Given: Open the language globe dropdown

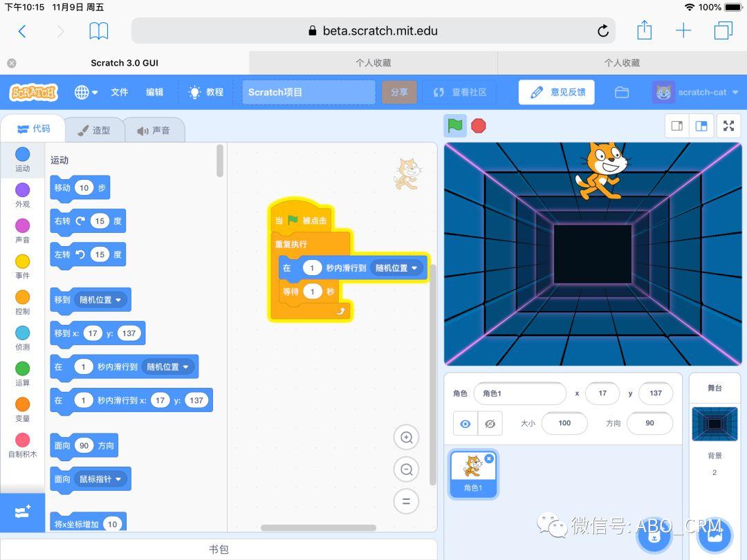Looking at the screenshot, I should (86, 92).
